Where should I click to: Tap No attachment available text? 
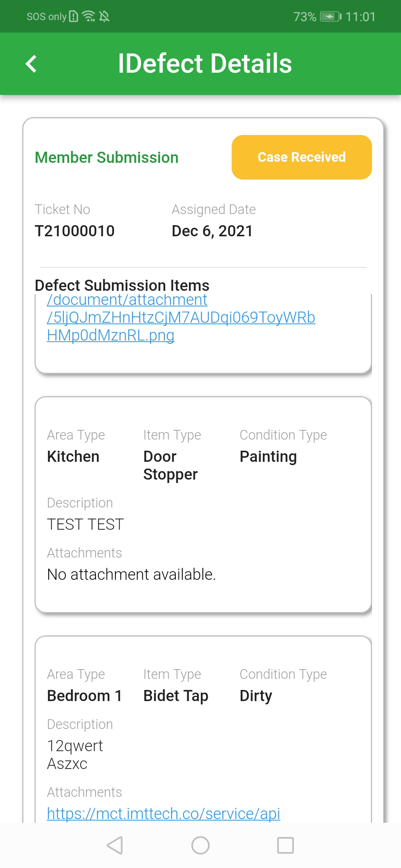click(131, 574)
